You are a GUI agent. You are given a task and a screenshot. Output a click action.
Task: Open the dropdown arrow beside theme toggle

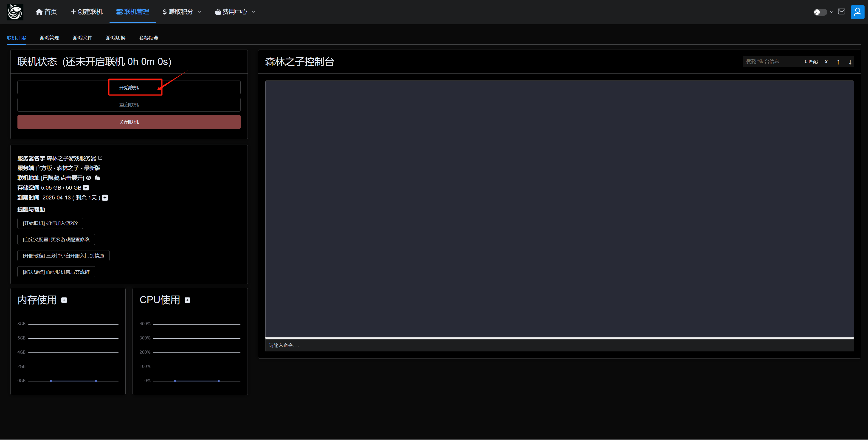[x=832, y=12]
